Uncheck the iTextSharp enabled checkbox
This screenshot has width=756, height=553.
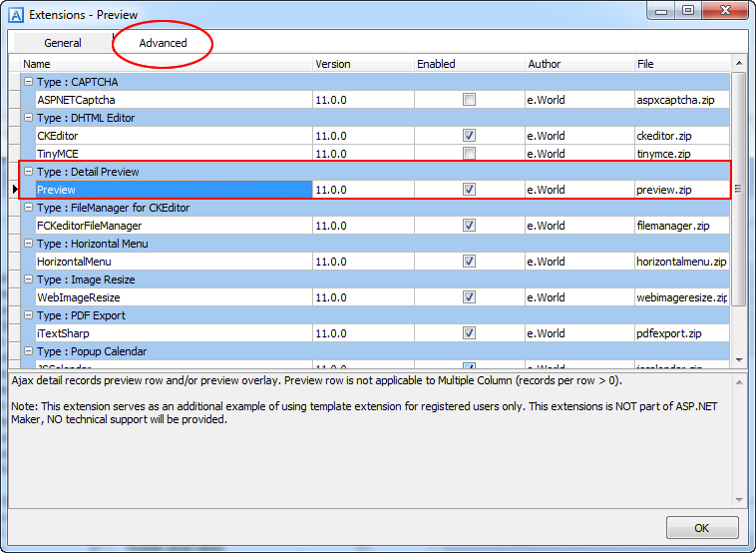pyautogui.click(x=469, y=333)
